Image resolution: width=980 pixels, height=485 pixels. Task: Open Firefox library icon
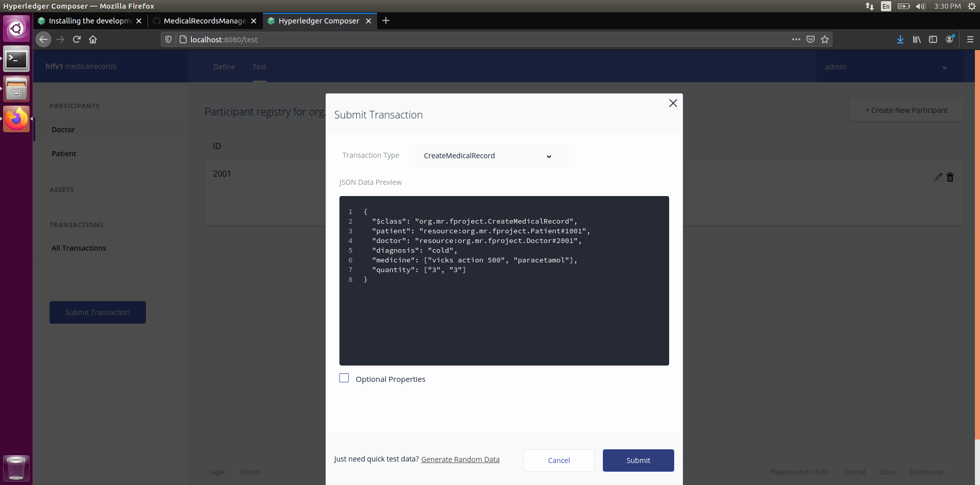tap(917, 39)
